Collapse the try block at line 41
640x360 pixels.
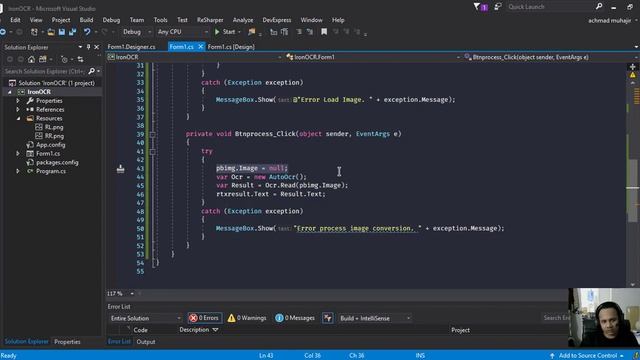pos(153,152)
